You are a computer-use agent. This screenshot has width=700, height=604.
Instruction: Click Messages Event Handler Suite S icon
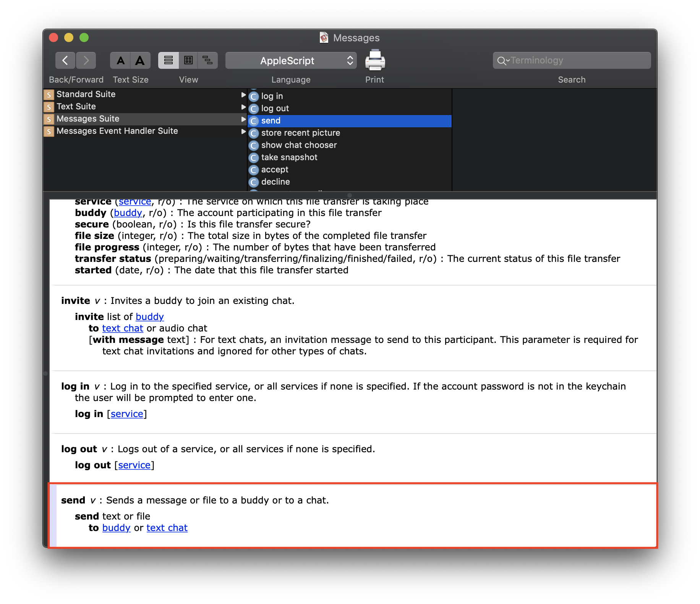click(x=49, y=131)
